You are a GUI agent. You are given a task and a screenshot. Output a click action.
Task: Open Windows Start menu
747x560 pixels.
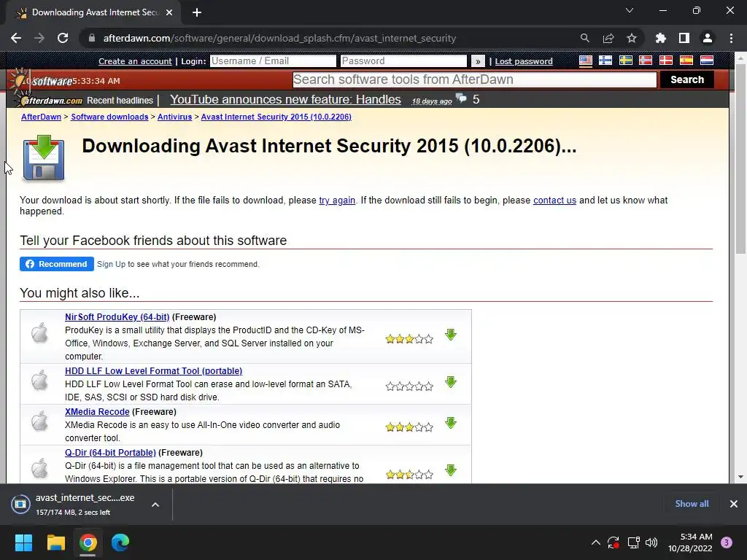[23, 542]
